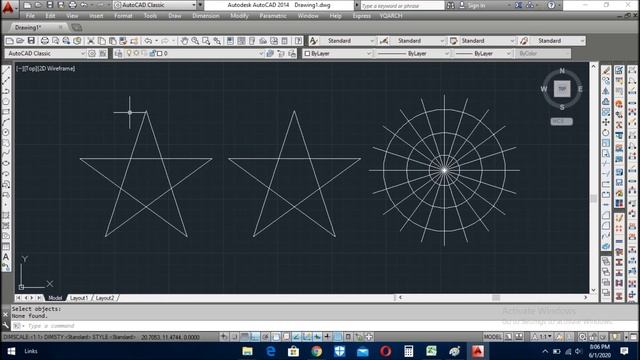Click the MODEL button in status bar
Image resolution: width=640 pixels, height=360 pixels.
(493, 337)
